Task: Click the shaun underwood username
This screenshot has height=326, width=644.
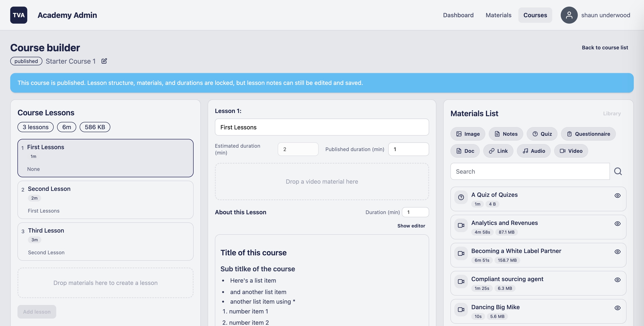Action: [605, 15]
